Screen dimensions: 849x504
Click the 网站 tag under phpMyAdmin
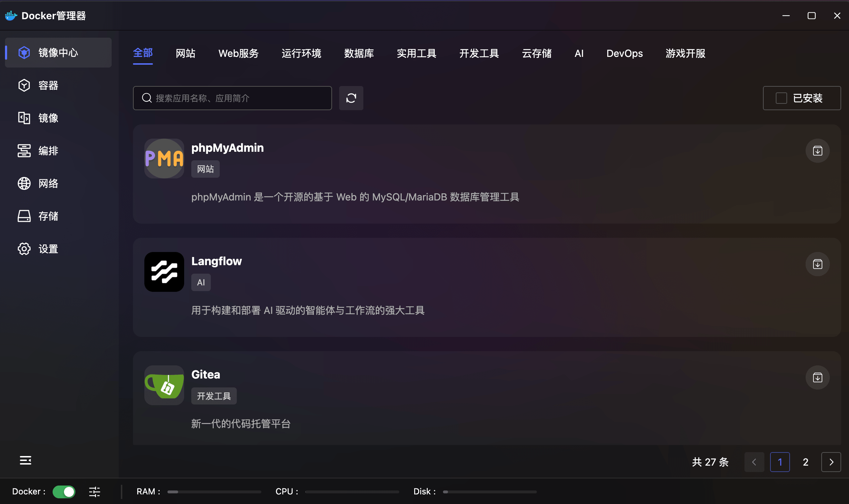point(205,169)
